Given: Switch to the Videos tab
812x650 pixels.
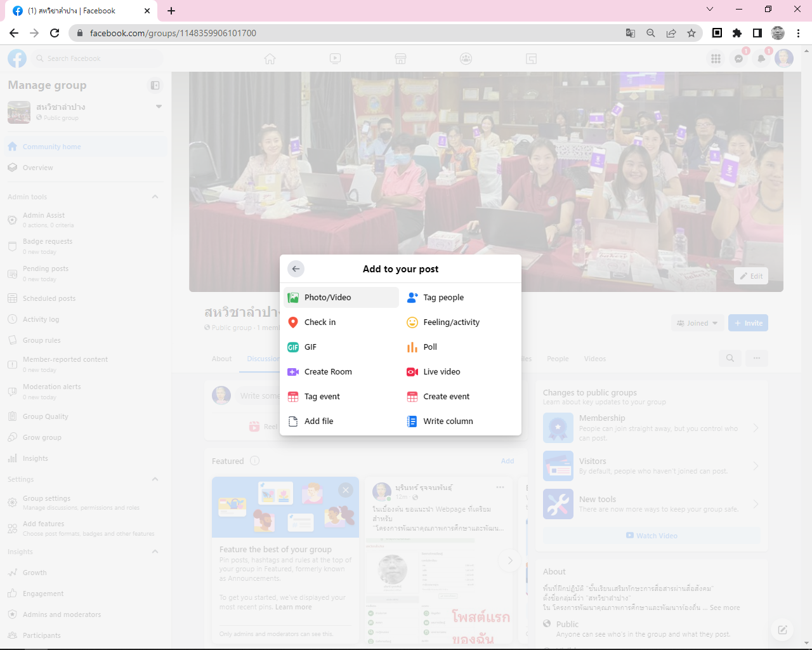Looking at the screenshot, I should pyautogui.click(x=595, y=359).
